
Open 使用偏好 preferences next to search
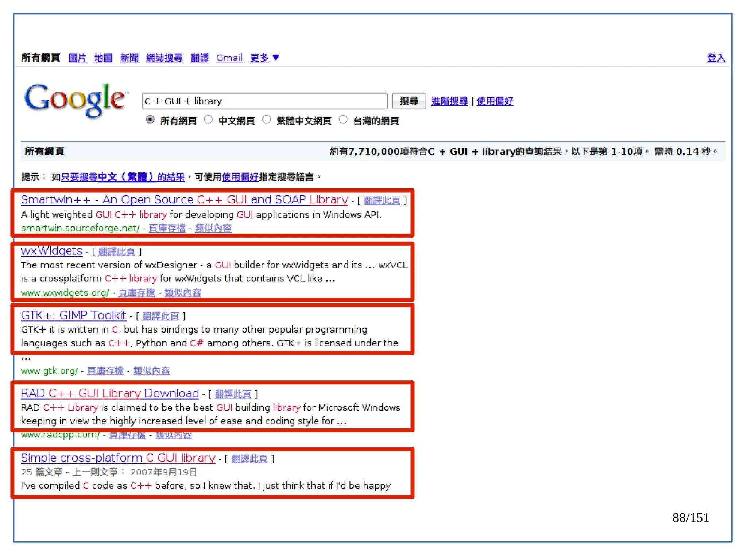[495, 101]
